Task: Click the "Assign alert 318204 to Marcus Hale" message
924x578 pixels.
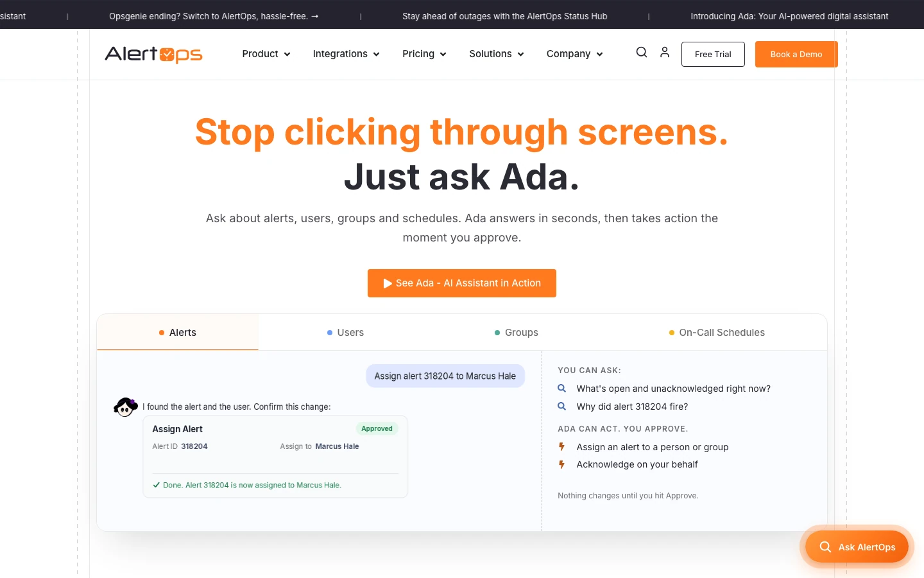Action: (445, 376)
